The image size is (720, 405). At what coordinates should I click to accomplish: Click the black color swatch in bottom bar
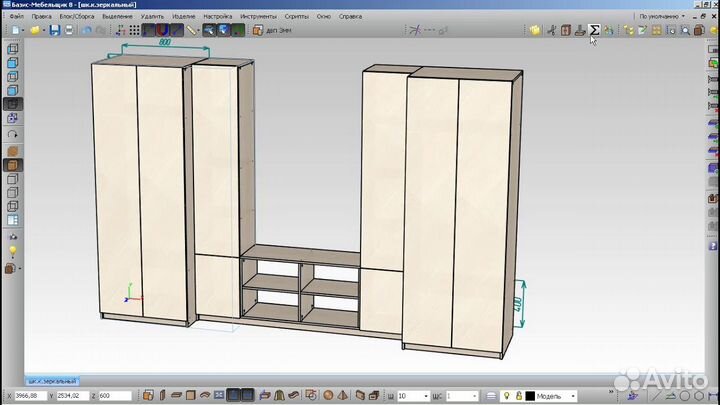[530, 396]
